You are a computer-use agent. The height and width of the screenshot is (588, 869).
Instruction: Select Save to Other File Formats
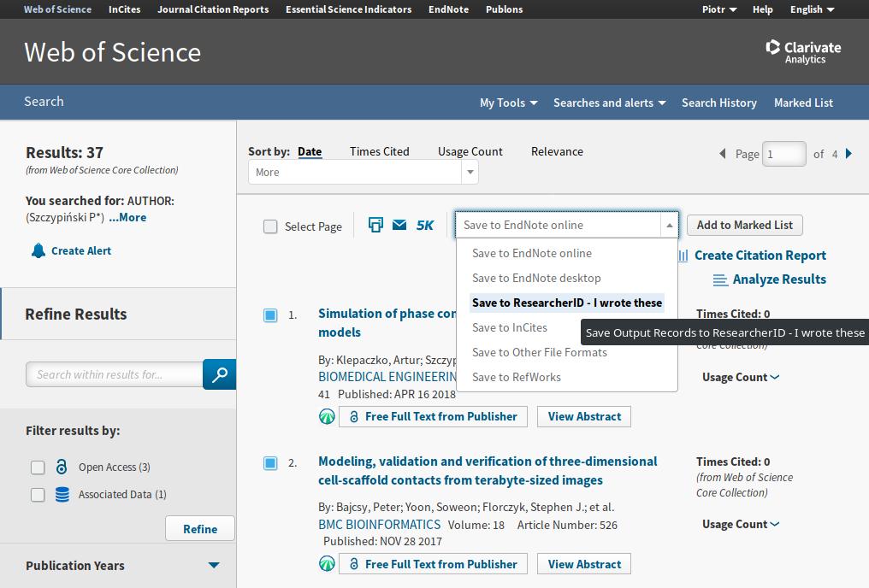tap(539, 353)
